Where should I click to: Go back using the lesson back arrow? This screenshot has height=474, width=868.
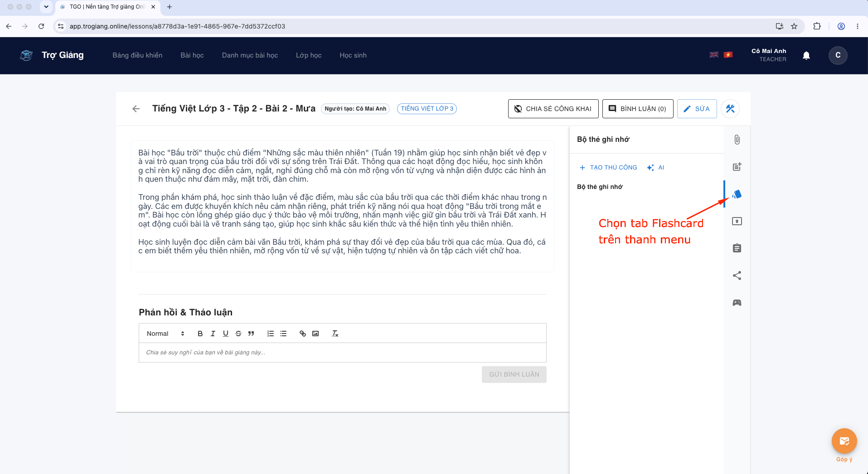[x=136, y=109]
